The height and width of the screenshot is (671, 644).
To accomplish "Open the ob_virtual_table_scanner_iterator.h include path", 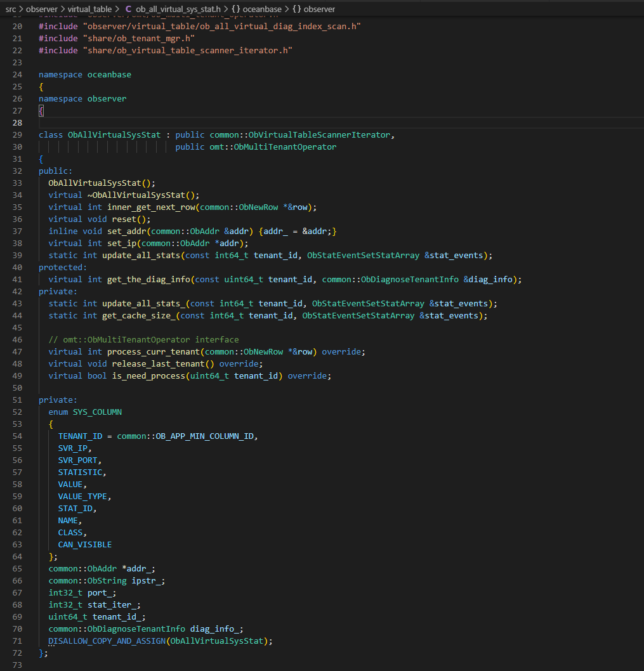I will tap(188, 51).
